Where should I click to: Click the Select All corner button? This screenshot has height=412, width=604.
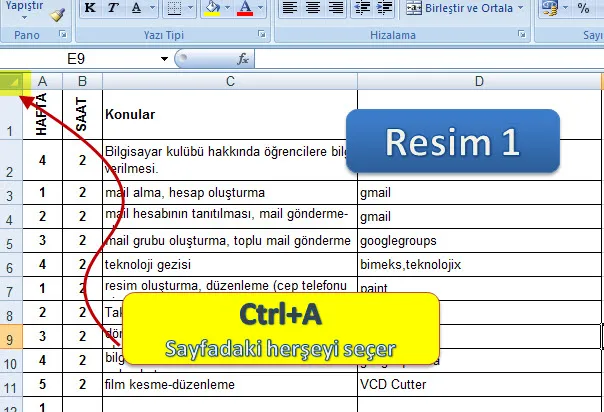(x=13, y=81)
